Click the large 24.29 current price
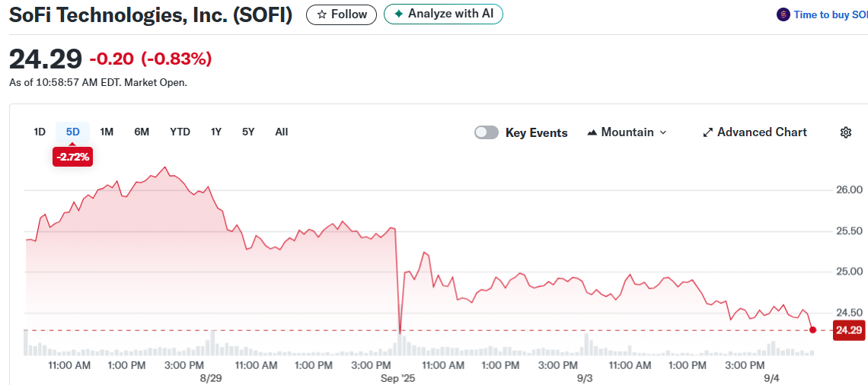 46,59
